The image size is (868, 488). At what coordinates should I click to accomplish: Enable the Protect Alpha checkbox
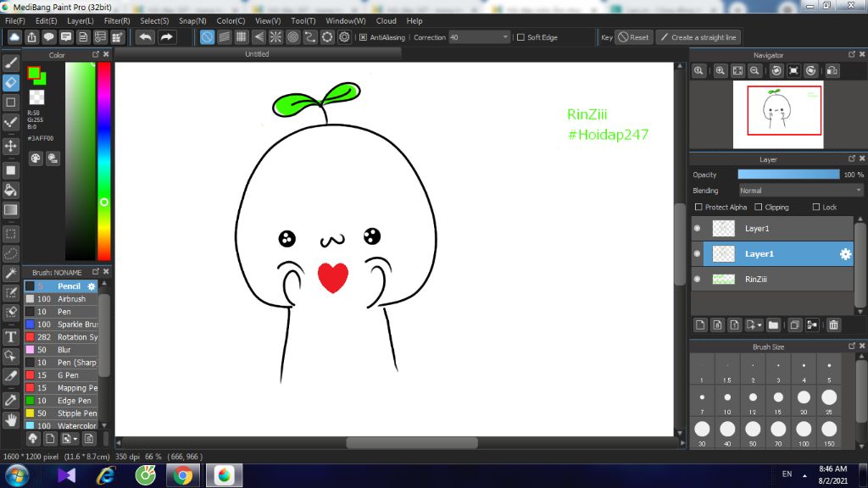tap(698, 208)
